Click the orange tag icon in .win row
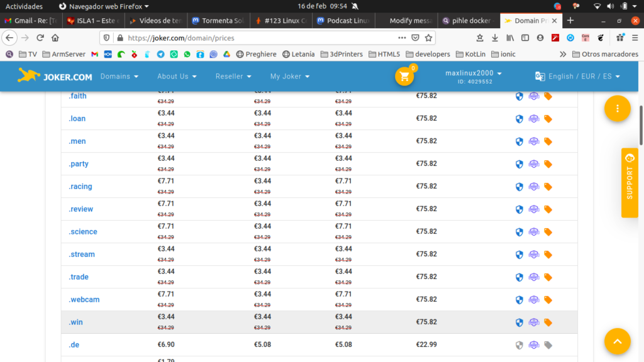This screenshot has width=644, height=362. pos(548,322)
